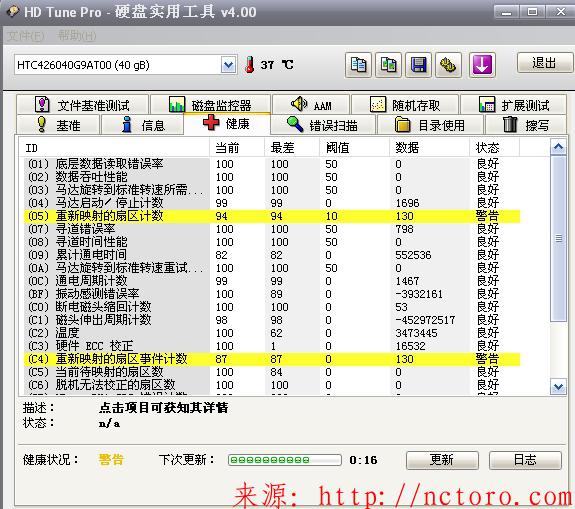This screenshot has height=509, width=575.
Task: Select row (C3) 硬件 ECC 校正
Action: click(272, 346)
